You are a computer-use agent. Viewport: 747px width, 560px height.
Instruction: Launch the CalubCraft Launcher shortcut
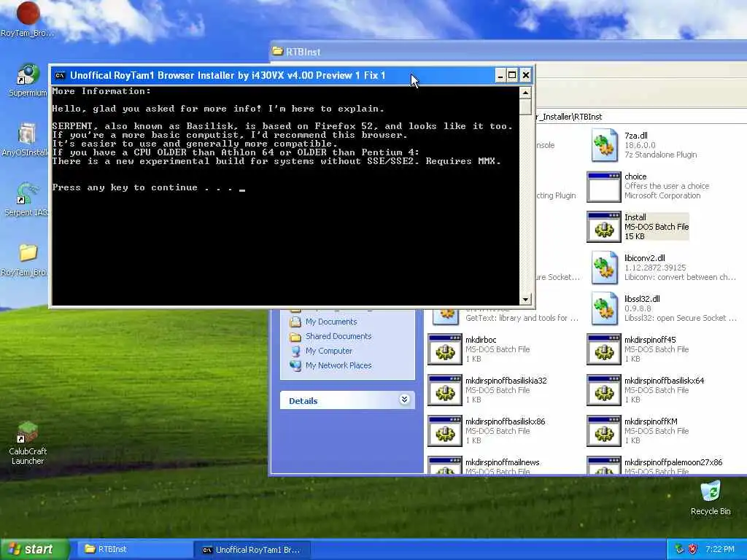pyautogui.click(x=28, y=432)
